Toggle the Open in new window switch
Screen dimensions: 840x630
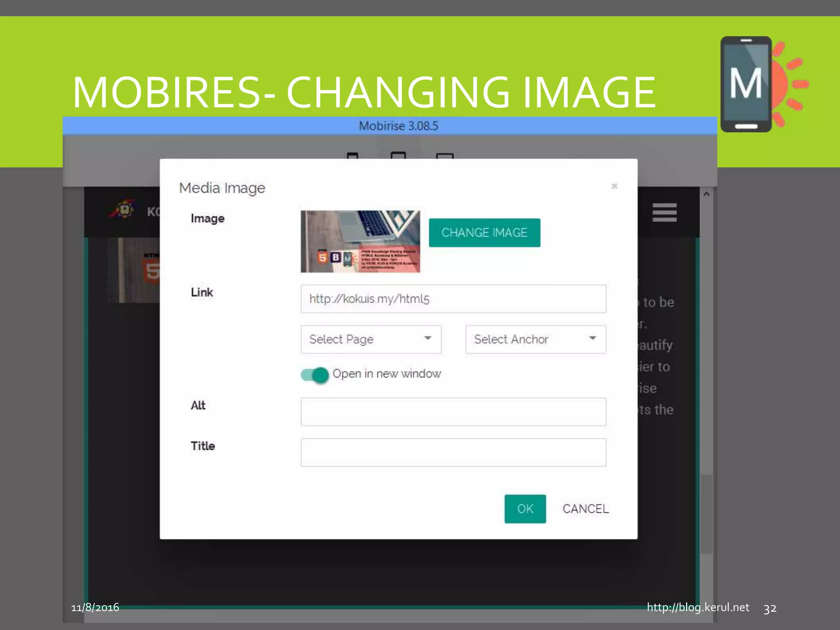click(x=315, y=374)
